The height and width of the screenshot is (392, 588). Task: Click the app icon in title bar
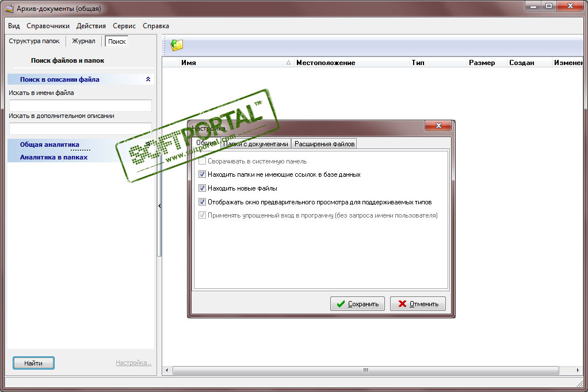pyautogui.click(x=9, y=8)
